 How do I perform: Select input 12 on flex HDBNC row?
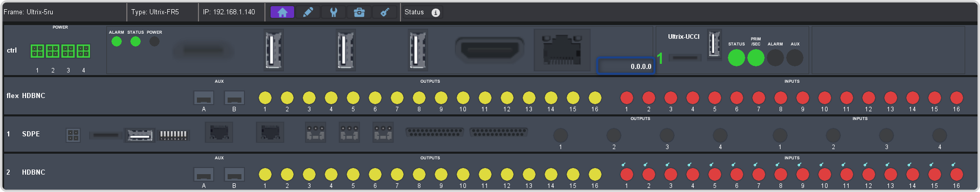868,98
